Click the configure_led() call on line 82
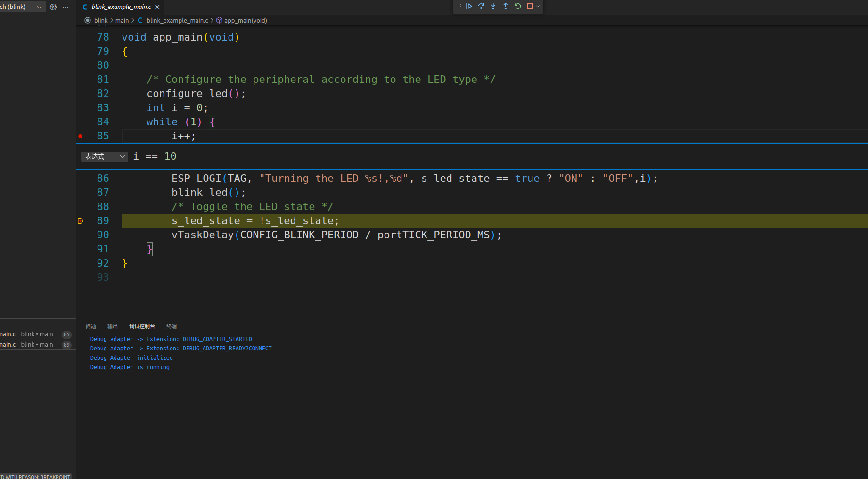 (x=196, y=94)
